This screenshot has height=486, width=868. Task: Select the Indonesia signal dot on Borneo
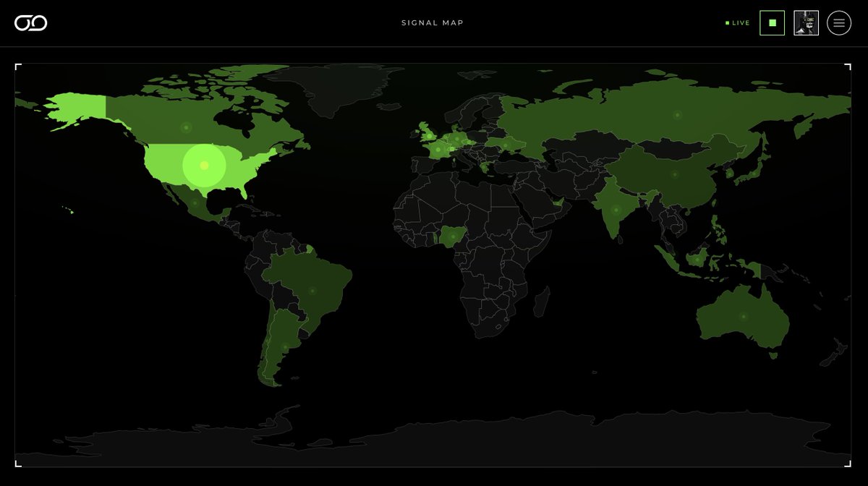(697, 260)
